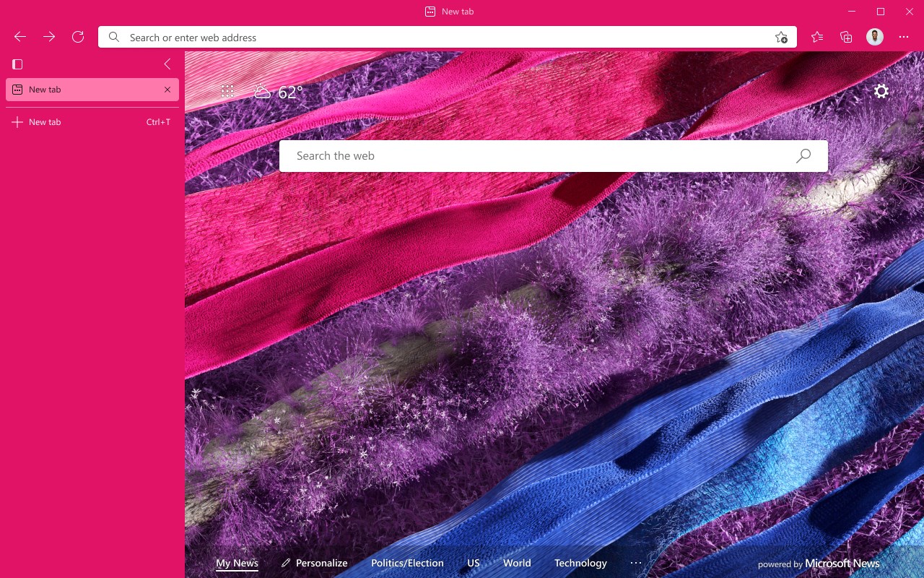
Task: Close the browser window
Action: click(910, 12)
